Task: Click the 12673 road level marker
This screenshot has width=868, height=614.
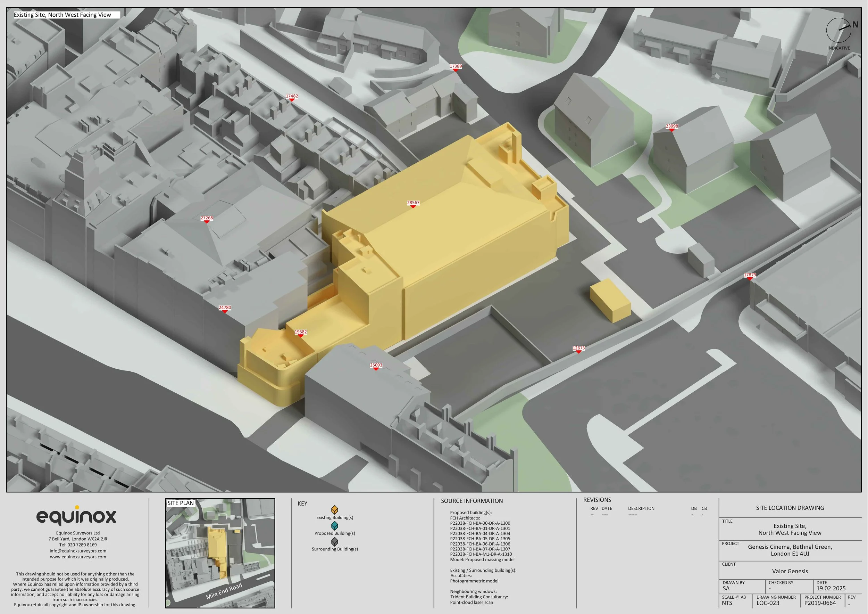Action: [578, 348]
